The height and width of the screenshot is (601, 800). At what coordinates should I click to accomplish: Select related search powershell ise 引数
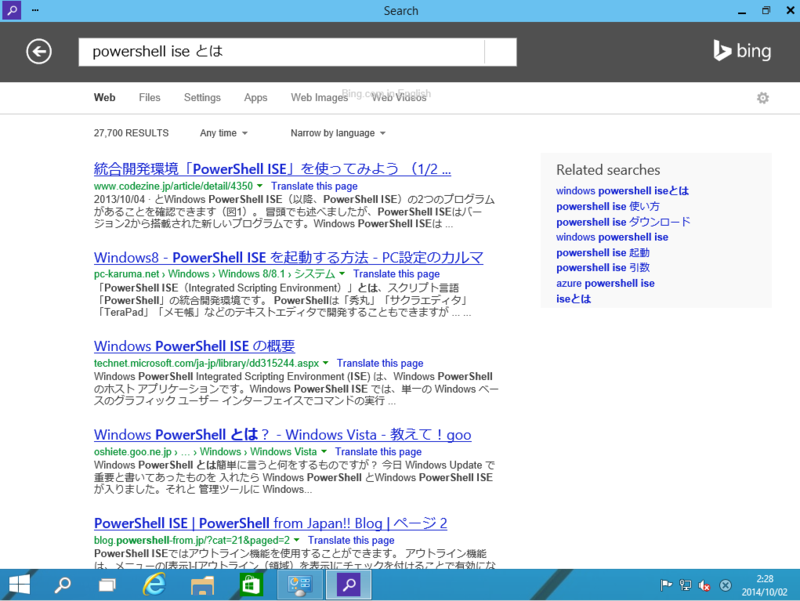coord(603,268)
